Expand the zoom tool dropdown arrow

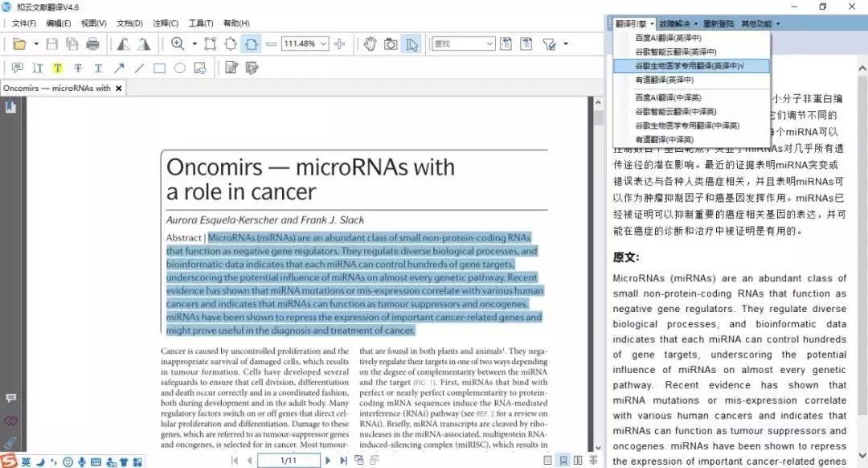point(194,43)
